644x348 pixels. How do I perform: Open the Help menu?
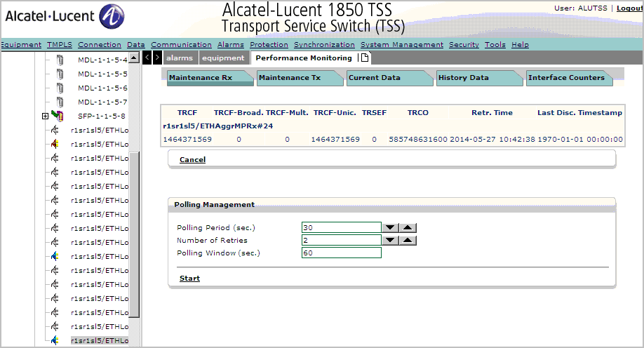coord(520,44)
